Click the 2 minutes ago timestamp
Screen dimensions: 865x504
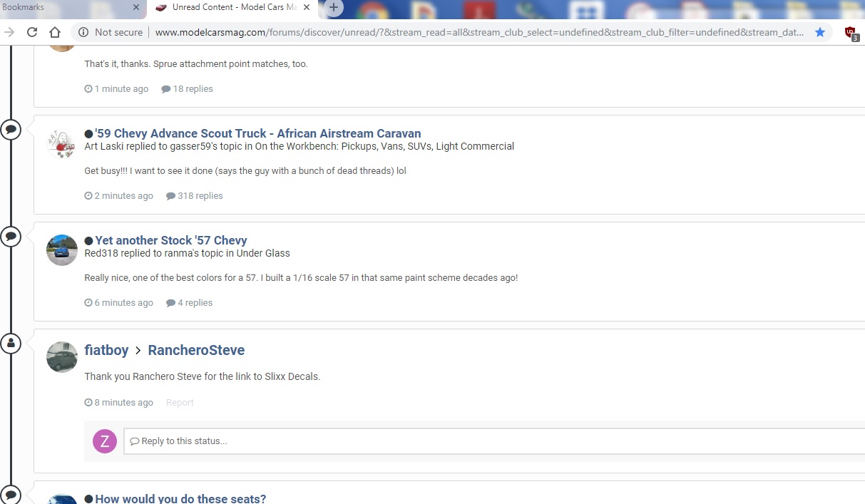tap(118, 196)
